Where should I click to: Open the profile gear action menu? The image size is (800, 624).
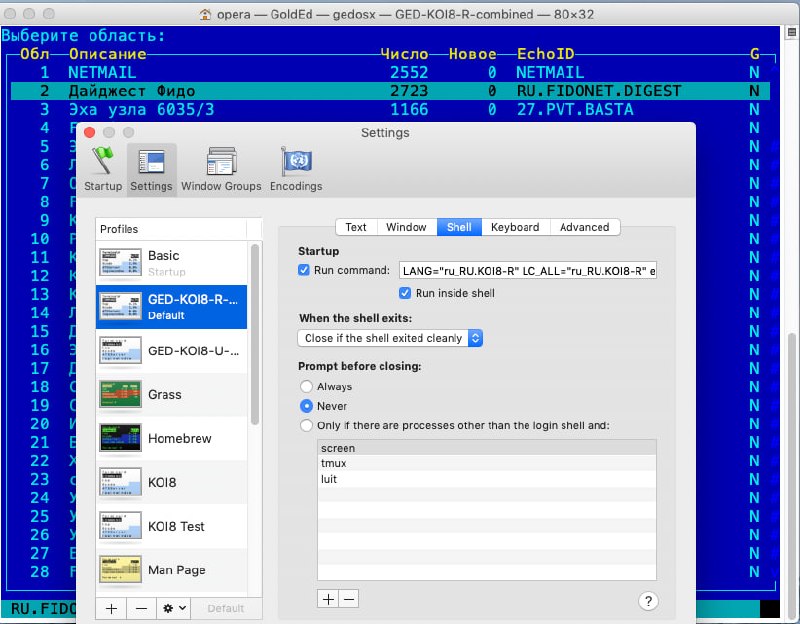[x=176, y=608]
